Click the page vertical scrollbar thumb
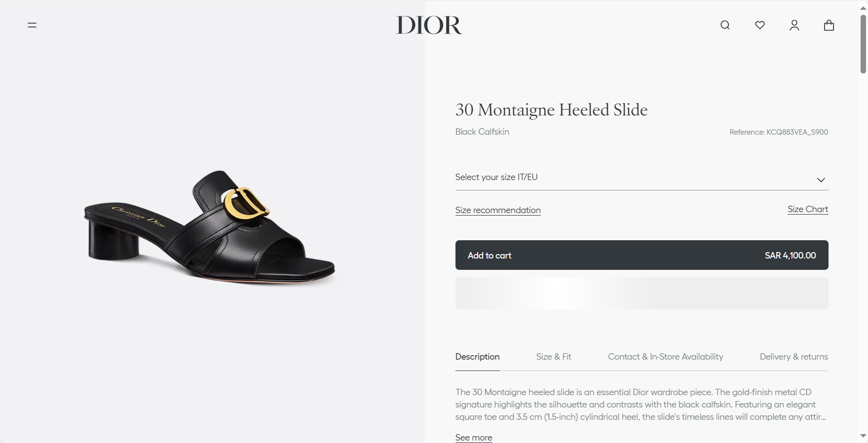868x443 pixels. pos(863,44)
